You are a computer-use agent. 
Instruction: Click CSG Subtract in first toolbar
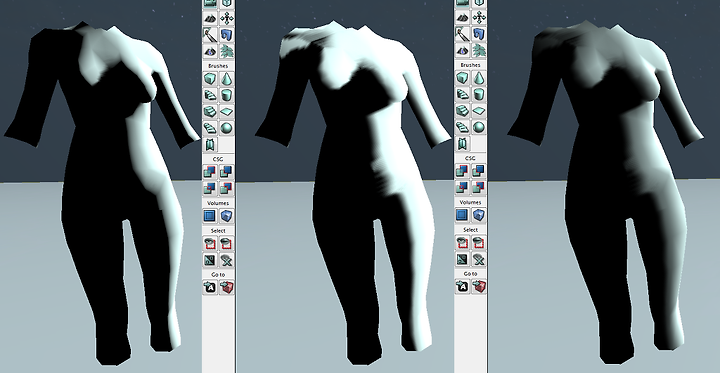pyautogui.click(x=227, y=172)
